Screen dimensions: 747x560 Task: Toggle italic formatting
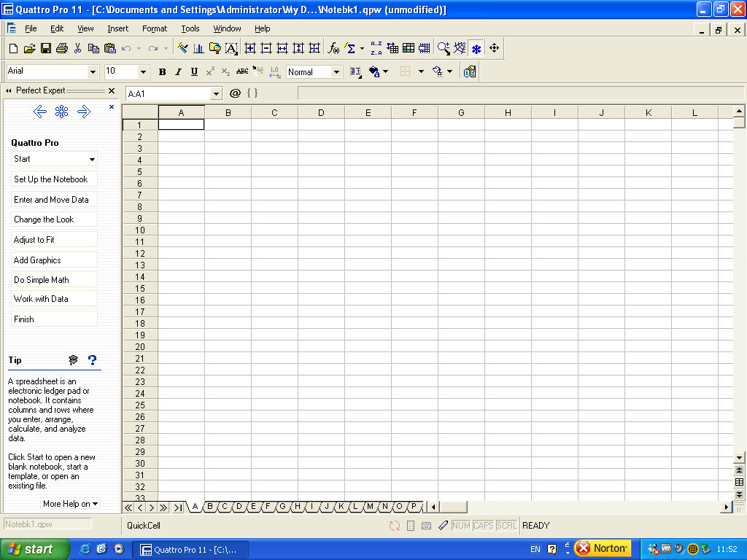pos(178,71)
